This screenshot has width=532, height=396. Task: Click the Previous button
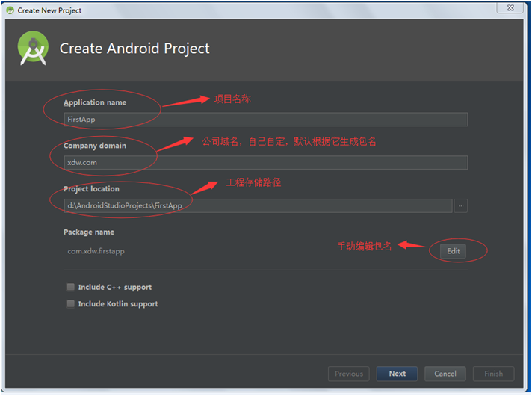(349, 374)
